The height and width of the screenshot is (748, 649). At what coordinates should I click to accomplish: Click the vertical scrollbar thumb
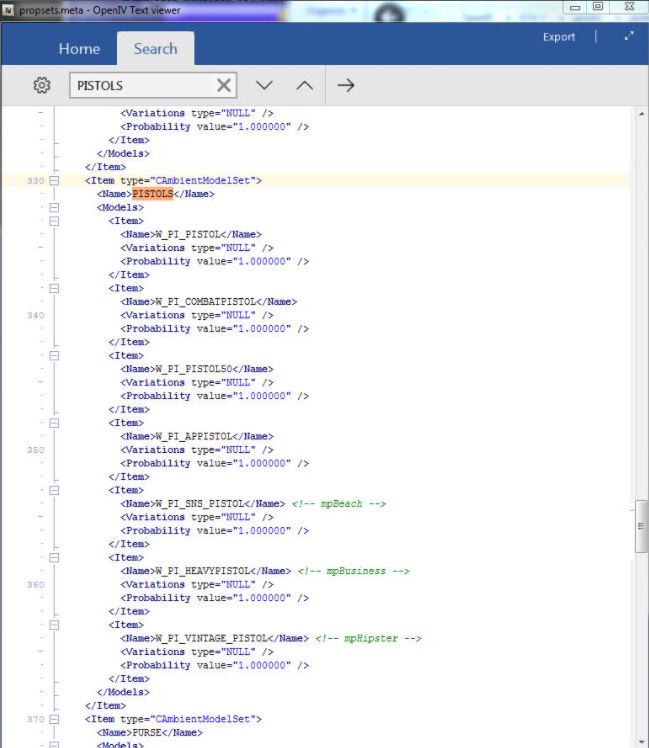tap(641, 526)
